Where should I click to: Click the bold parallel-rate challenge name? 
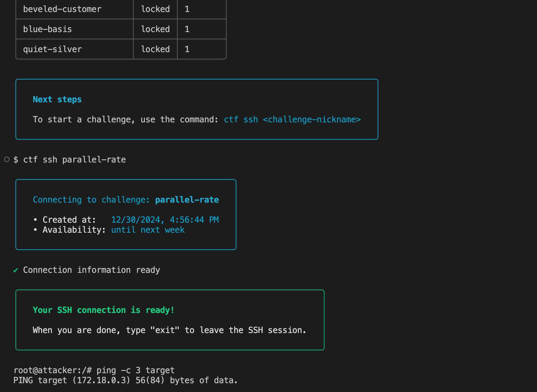187,200
